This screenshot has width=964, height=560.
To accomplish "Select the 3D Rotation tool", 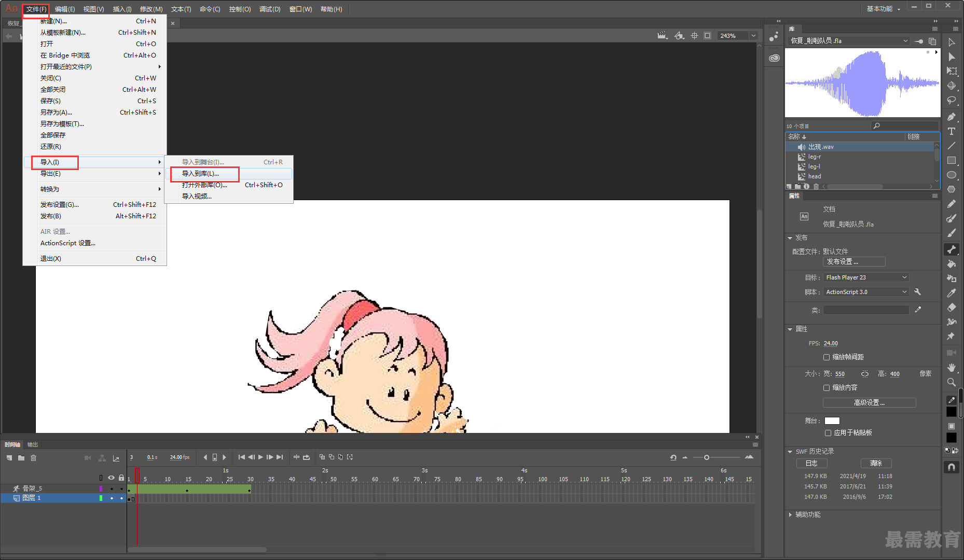I will coord(952,86).
